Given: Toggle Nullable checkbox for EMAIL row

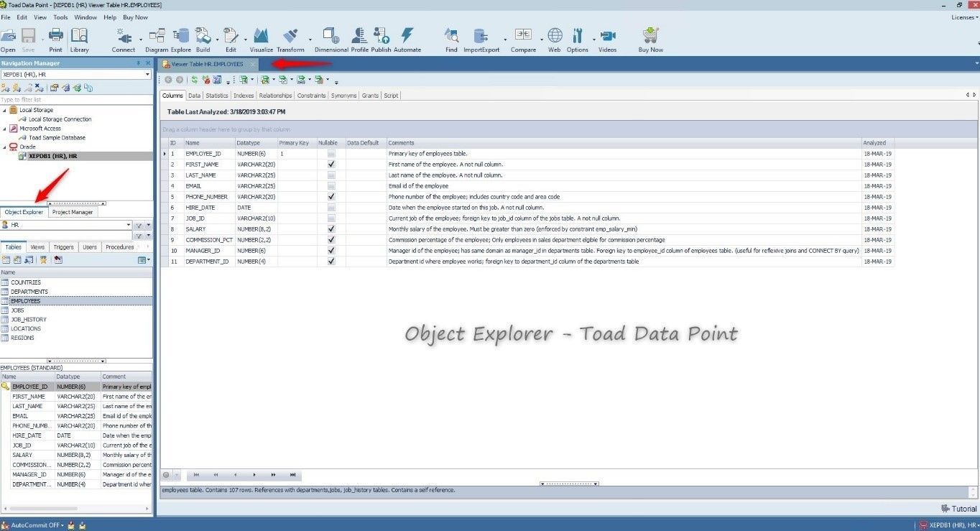Looking at the screenshot, I should (x=331, y=186).
